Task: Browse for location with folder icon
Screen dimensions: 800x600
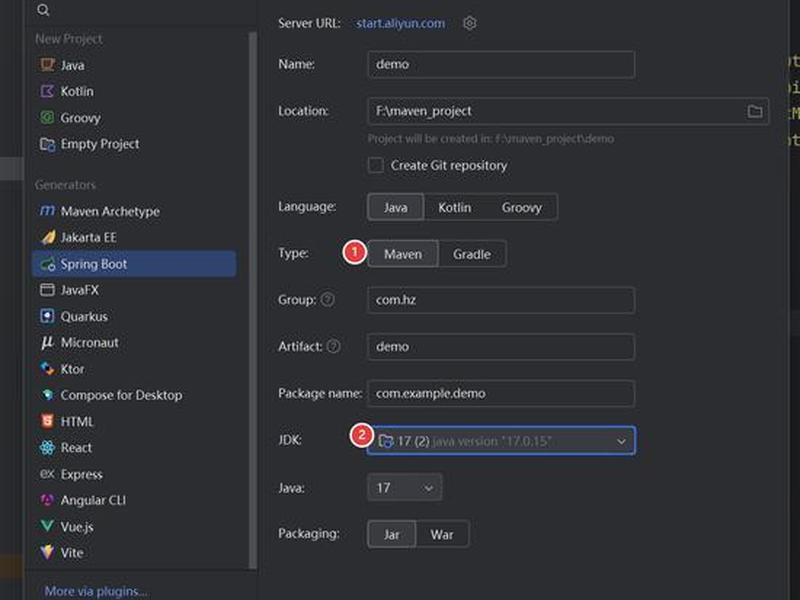Action: point(755,111)
